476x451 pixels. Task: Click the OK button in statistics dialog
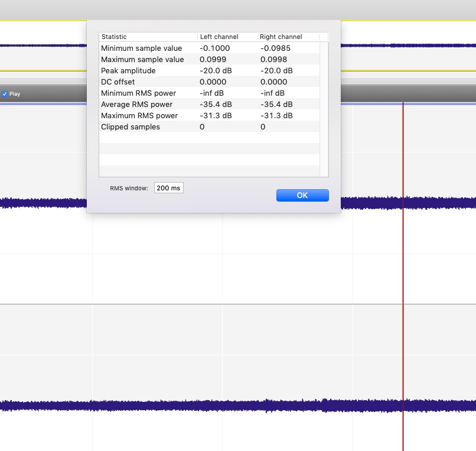tap(302, 196)
